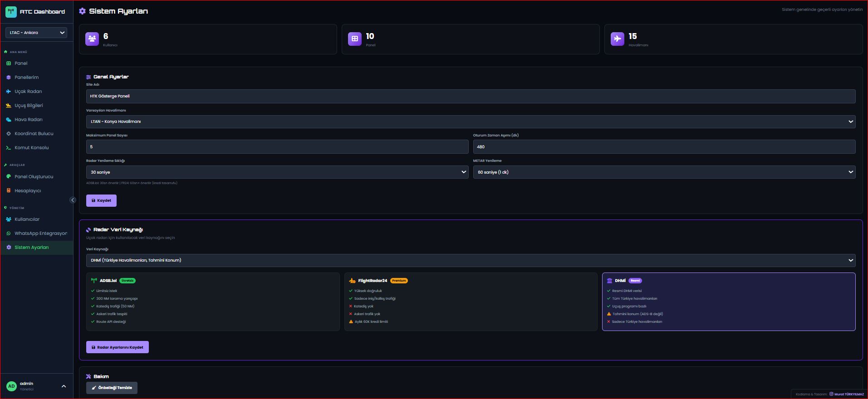Open Hava Radarı menu item
This screenshot has width=868, height=399.
(36, 120)
